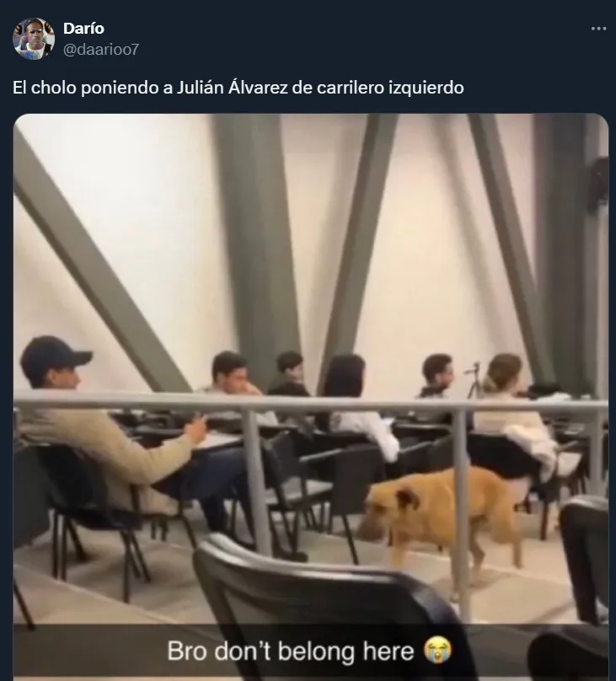Click the words "Julián Álvarez" in the tweet
Viewport: 616px width, 681px height.
pos(232,88)
